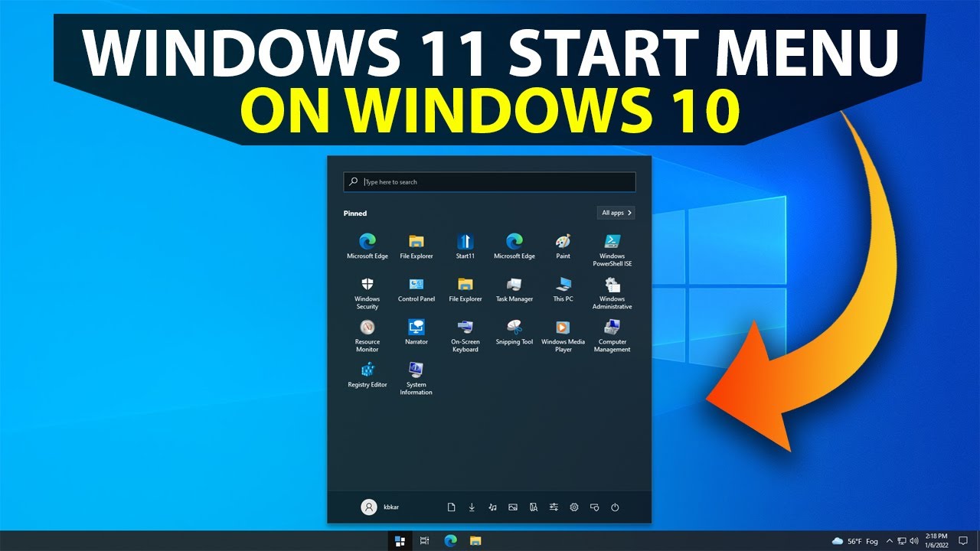This screenshot has width=980, height=551.
Task: Open Computer Management
Action: (x=612, y=336)
